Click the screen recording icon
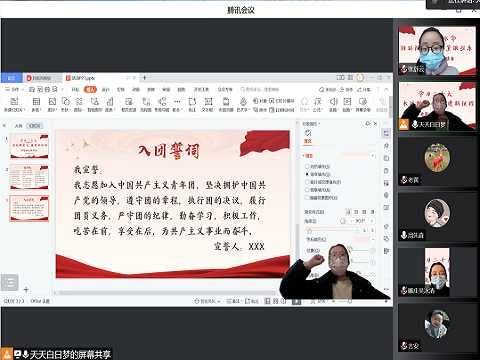Image resolution: width=480 pixels, height=360 pixels. pos(363,104)
